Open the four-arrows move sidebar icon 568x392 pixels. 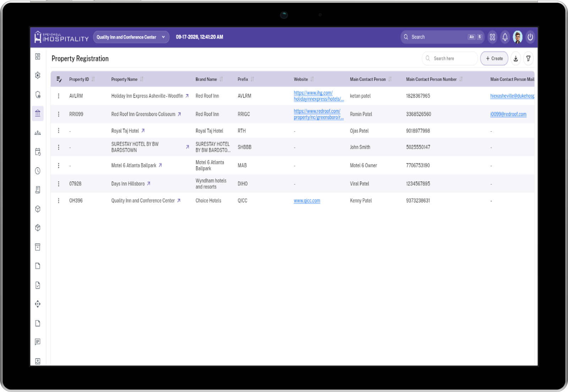pyautogui.click(x=38, y=304)
